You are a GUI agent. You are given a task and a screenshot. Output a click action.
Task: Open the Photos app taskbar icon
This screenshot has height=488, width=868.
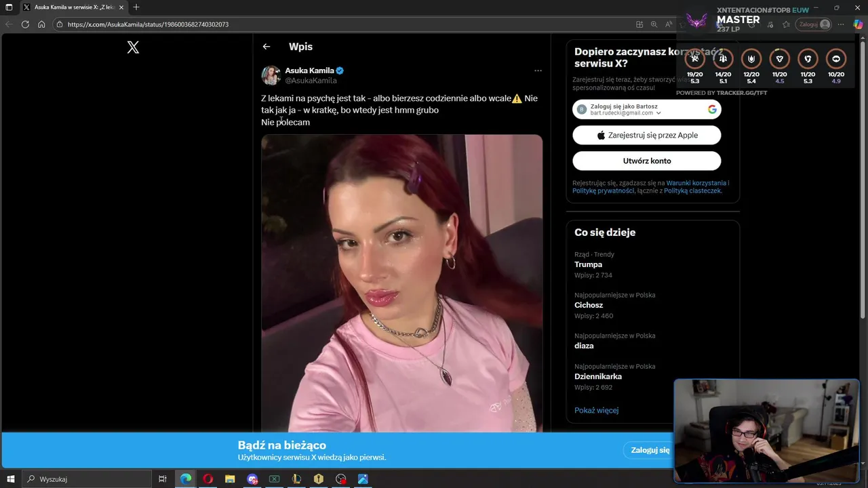363,479
